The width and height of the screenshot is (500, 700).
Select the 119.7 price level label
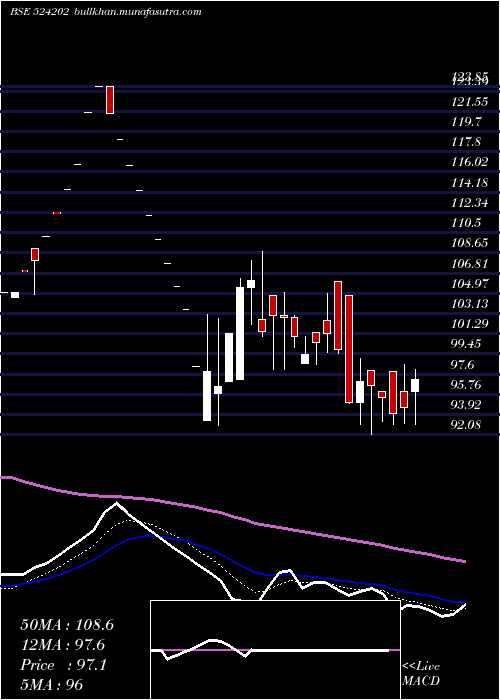(466, 122)
